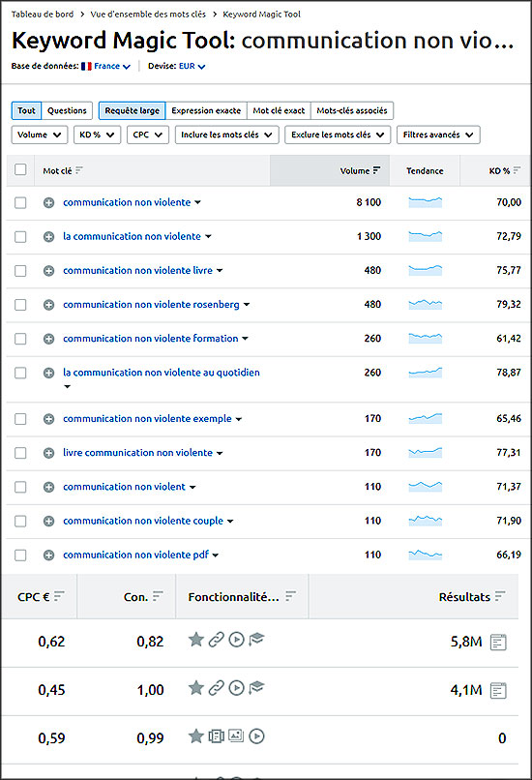The width and height of the screenshot is (532, 780).
Task: Open the CPC filter dropdown
Action: [x=148, y=135]
